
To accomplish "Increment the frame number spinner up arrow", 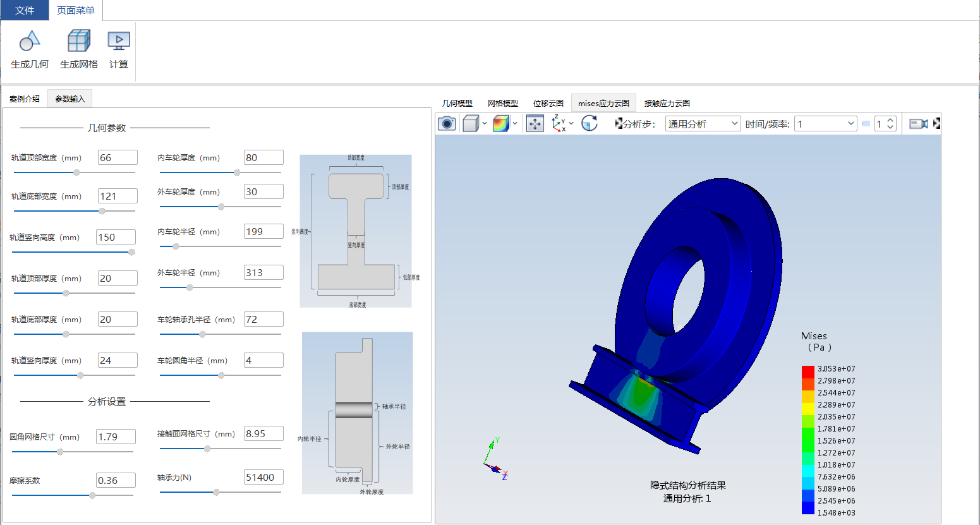I will click(x=890, y=120).
